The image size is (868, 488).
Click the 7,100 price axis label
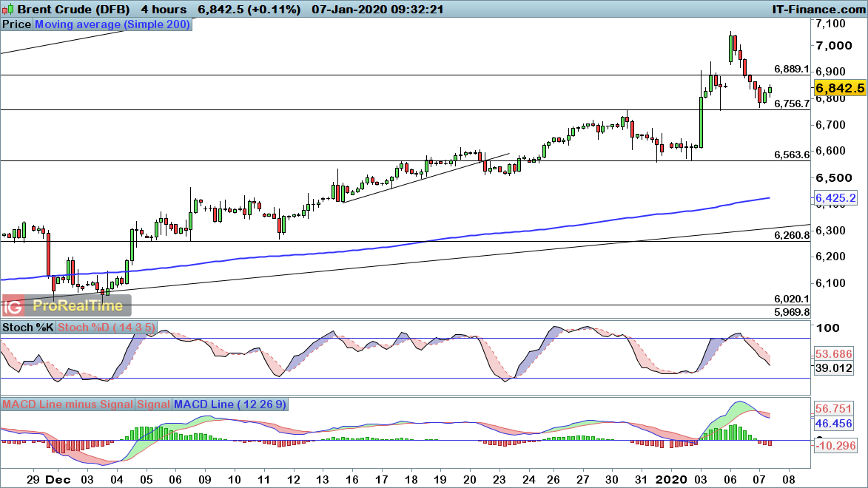click(x=831, y=24)
